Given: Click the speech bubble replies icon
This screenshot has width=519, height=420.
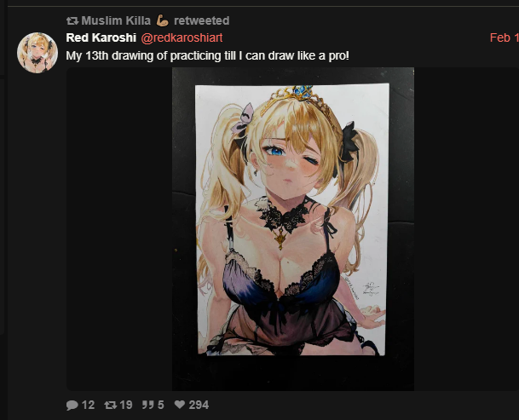Looking at the screenshot, I should (x=72, y=405).
